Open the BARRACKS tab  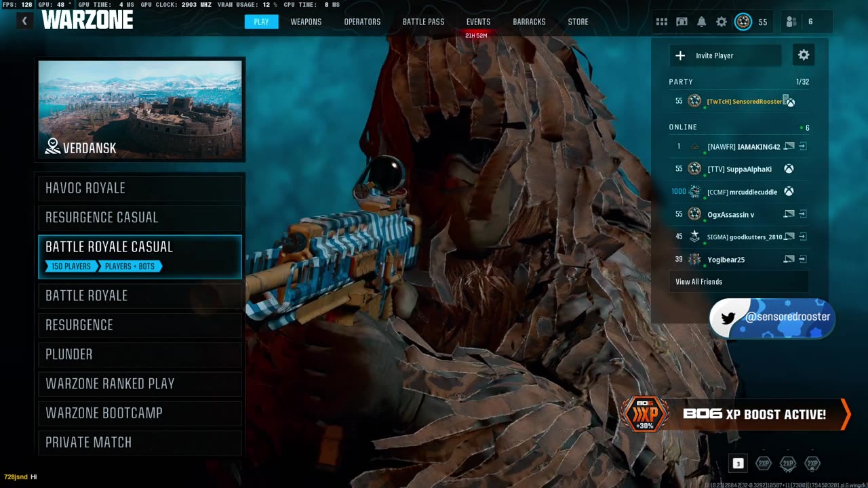(529, 22)
